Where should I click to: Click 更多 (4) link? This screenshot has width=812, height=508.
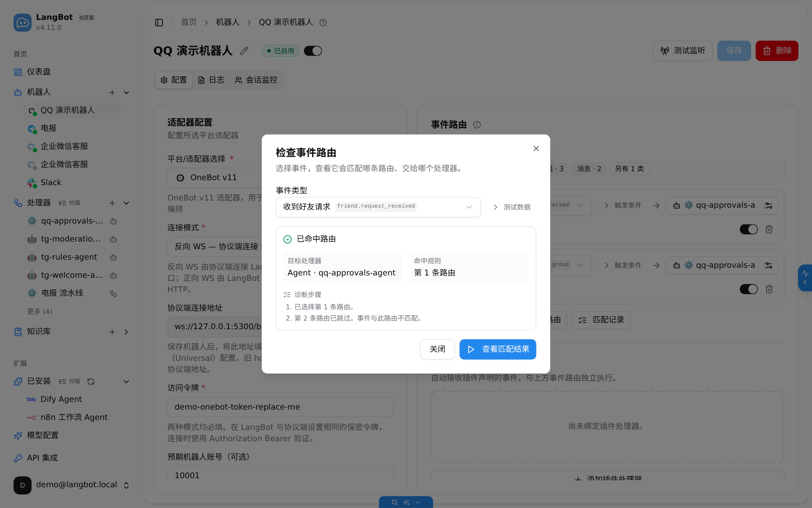click(x=40, y=312)
